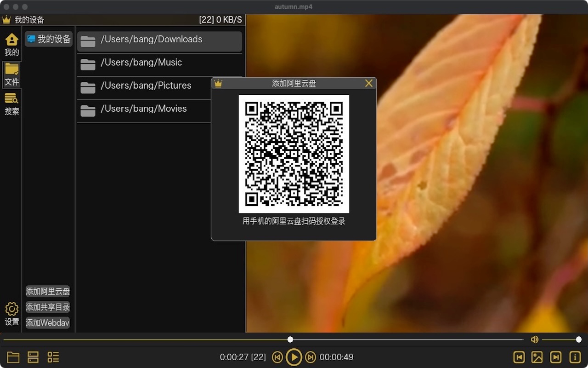Click the crown icon in the dialog title
The image size is (588, 368).
point(218,83)
